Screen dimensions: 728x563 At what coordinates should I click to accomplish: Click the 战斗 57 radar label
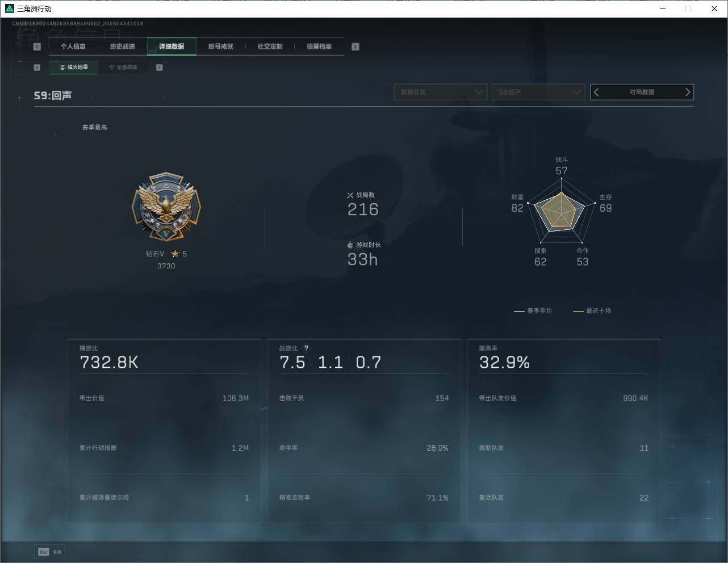(562, 166)
